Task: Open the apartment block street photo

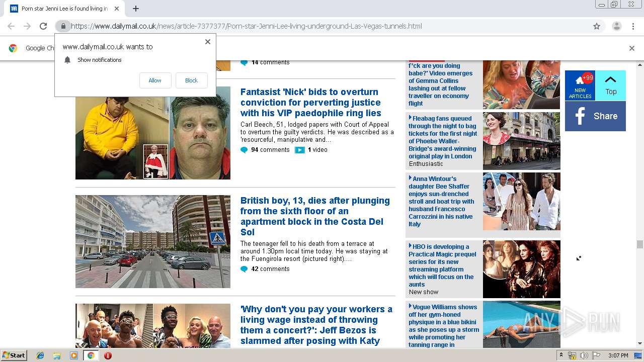Action: click(153, 241)
